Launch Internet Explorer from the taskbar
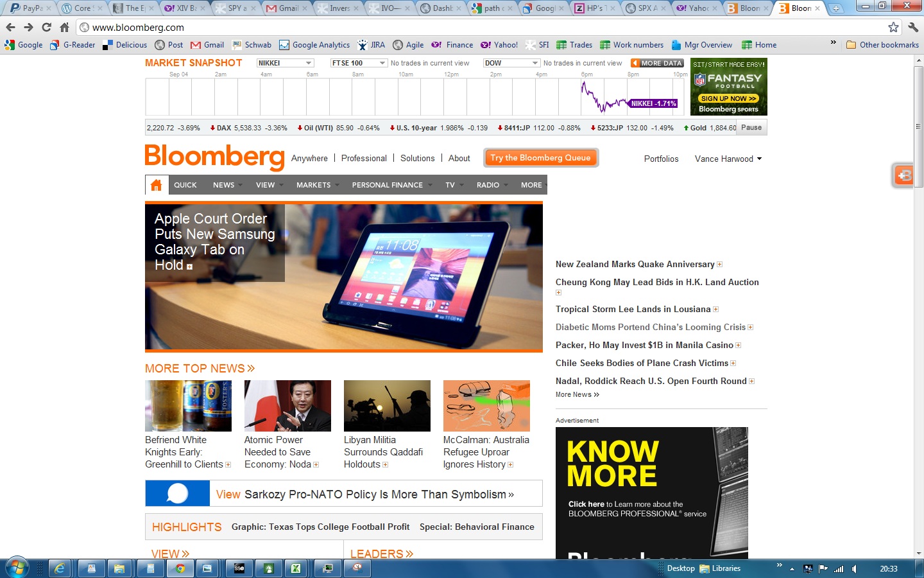Screen dimensions: 924x578 [x=60, y=568]
